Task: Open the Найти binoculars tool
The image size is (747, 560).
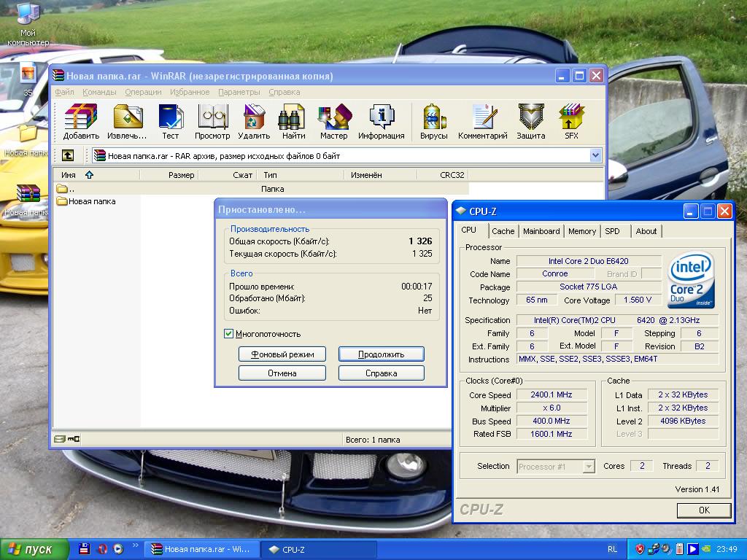Action: click(293, 122)
